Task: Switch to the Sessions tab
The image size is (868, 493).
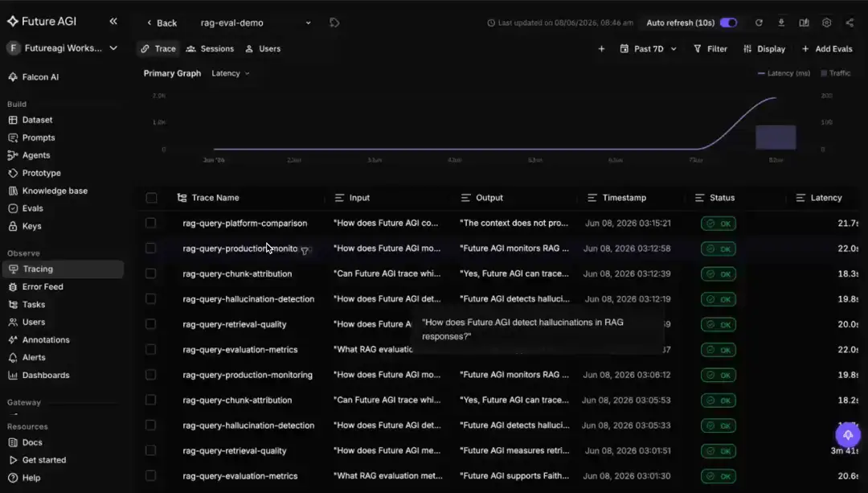Action: 210,49
